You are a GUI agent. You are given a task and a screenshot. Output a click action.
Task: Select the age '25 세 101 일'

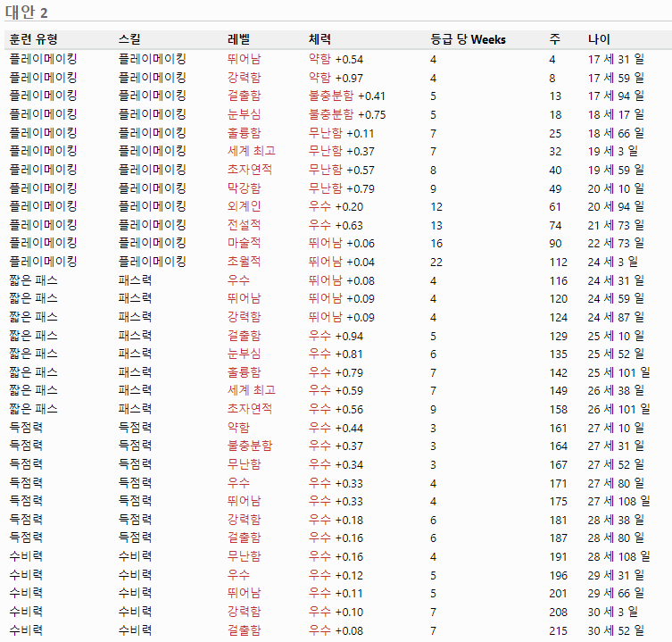618,372
